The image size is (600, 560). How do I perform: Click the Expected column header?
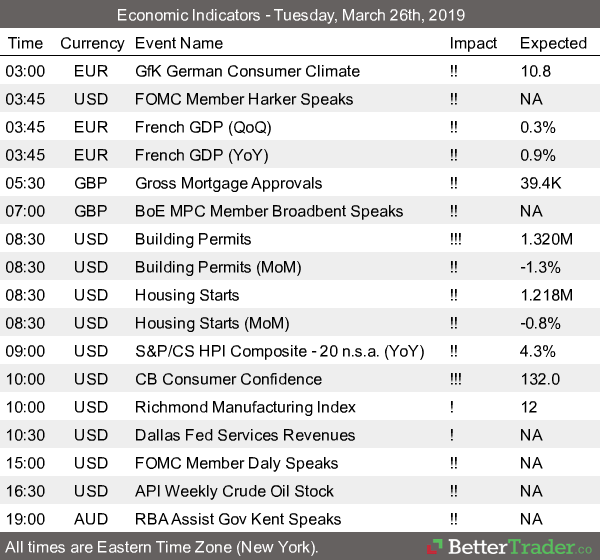[x=553, y=43]
